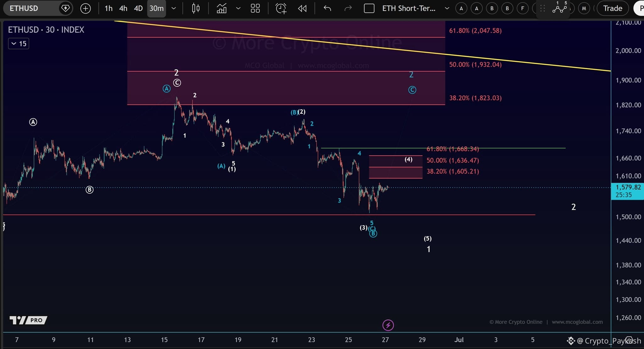
Task: Expand the time interval dropdown arrow
Action: 174,8
